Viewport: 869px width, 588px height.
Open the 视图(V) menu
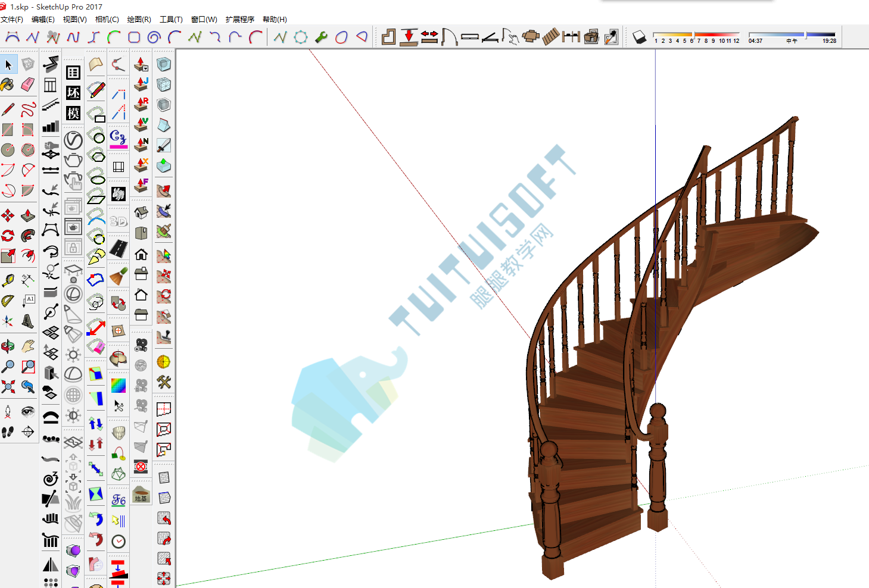pos(75,20)
